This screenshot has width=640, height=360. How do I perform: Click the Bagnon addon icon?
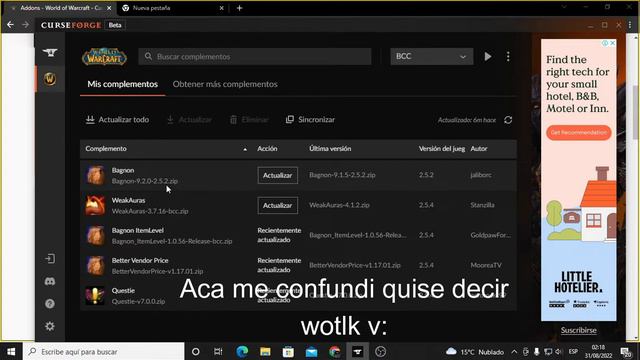tap(95, 176)
